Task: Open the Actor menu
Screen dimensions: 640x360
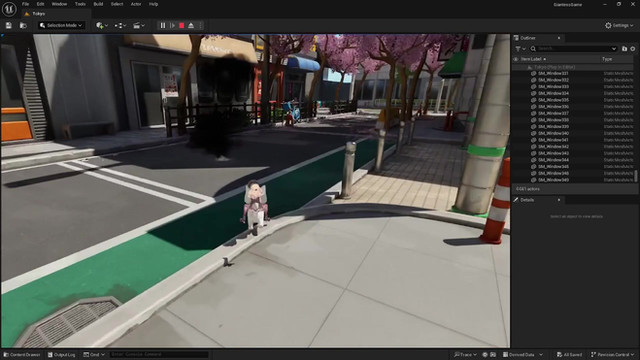Action: pos(136,4)
